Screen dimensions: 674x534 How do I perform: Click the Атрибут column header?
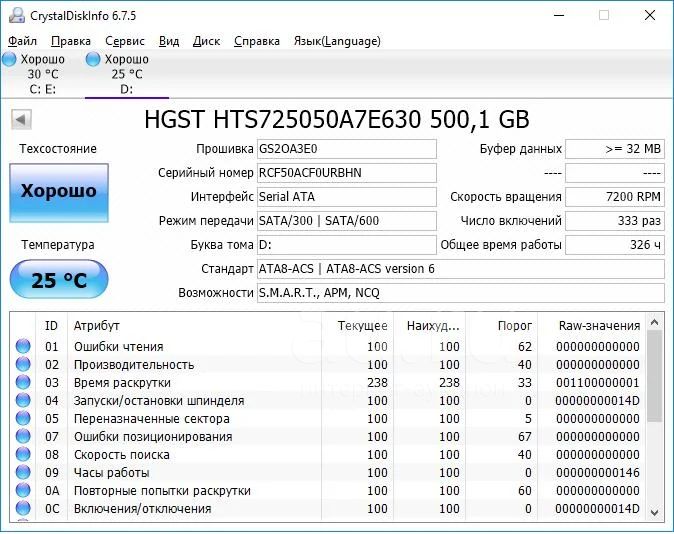coord(194,326)
